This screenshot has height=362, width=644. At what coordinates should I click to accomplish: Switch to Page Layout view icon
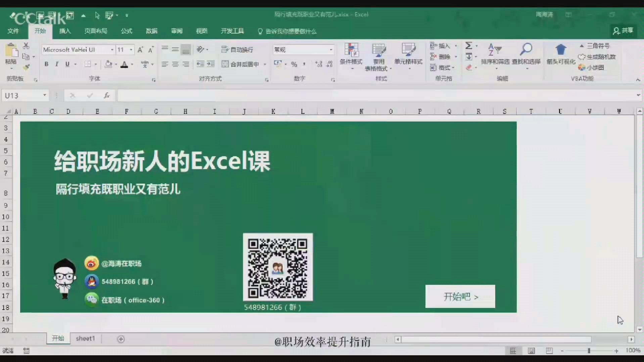pyautogui.click(x=531, y=351)
